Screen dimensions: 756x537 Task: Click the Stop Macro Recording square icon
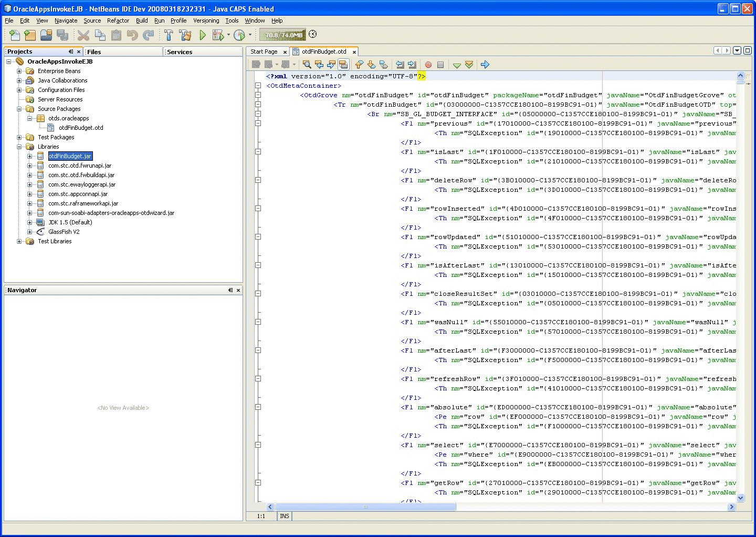click(440, 65)
